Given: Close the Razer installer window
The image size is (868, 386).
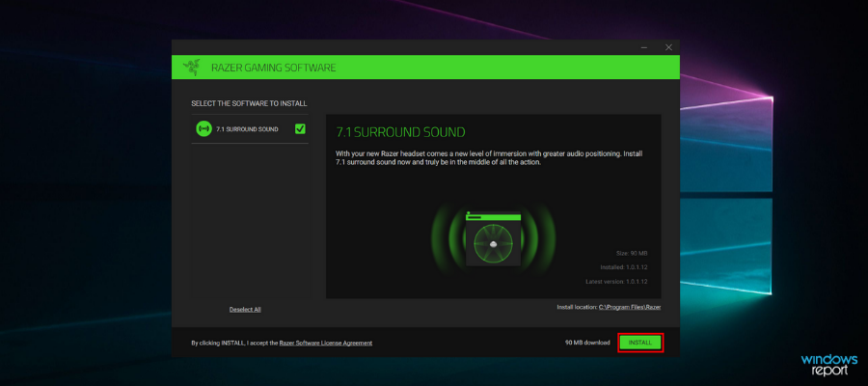Looking at the screenshot, I should pos(668,47).
